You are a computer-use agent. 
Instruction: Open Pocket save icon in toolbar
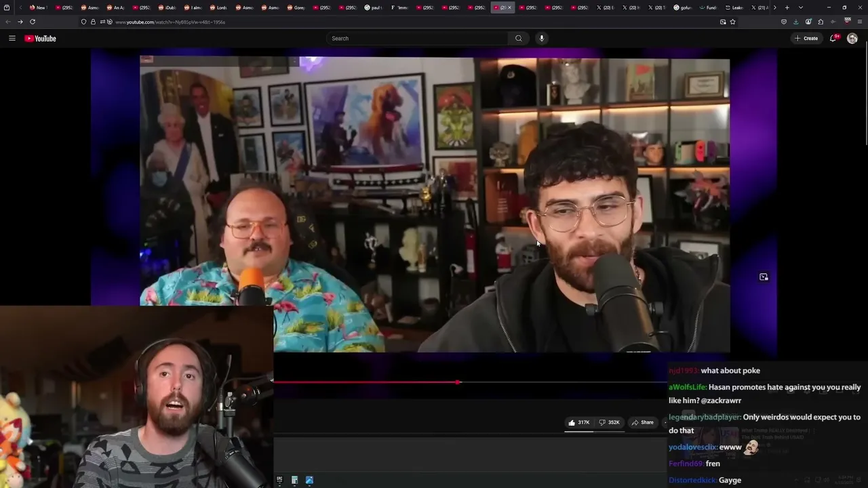784,22
